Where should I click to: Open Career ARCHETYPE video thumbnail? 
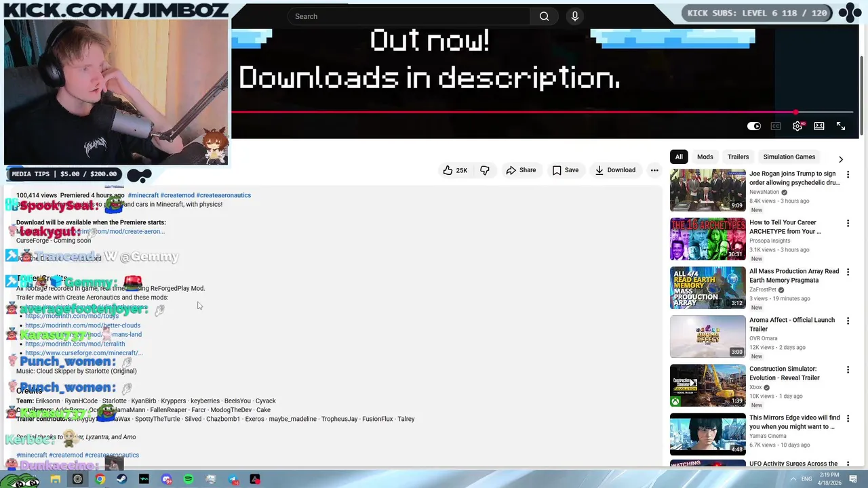tap(707, 239)
